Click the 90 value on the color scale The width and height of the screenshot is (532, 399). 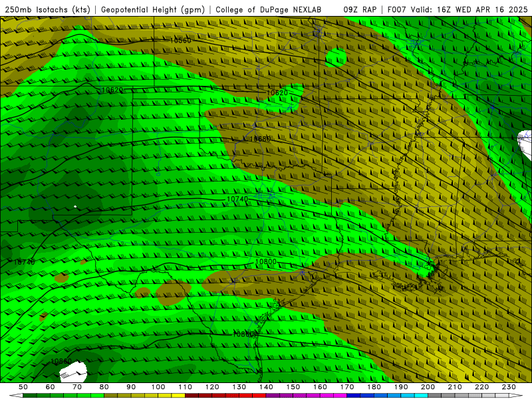131,387
